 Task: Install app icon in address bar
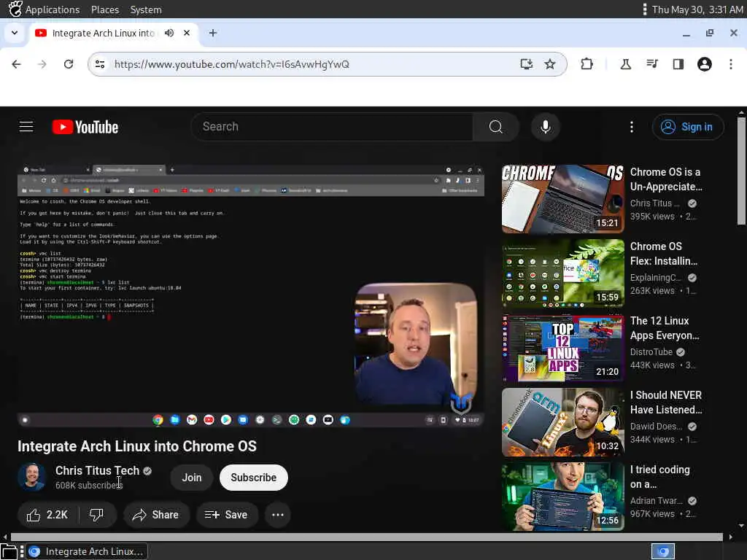click(526, 64)
